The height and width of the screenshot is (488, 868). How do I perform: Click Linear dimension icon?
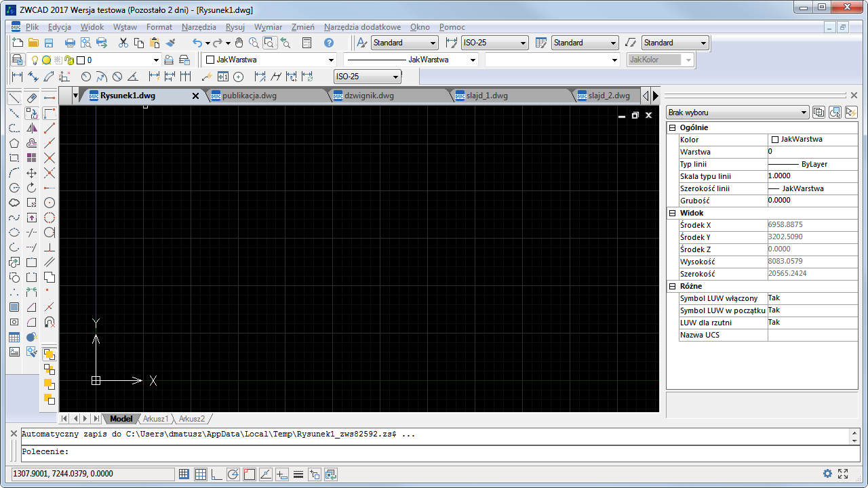tap(18, 77)
